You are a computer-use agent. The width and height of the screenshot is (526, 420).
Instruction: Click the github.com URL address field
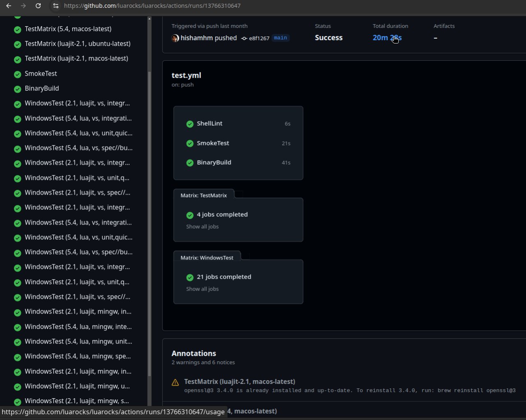click(152, 6)
